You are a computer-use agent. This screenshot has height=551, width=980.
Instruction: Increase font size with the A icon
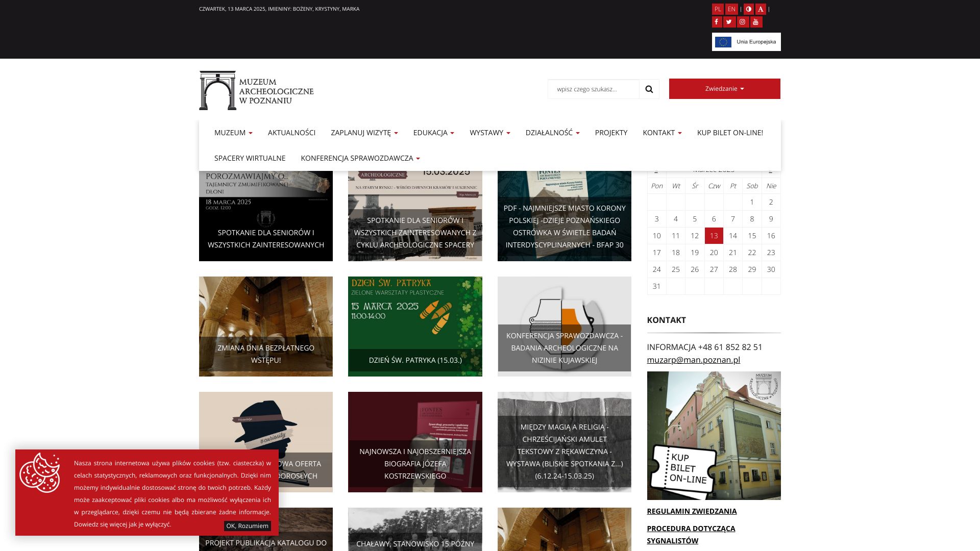[x=761, y=9]
